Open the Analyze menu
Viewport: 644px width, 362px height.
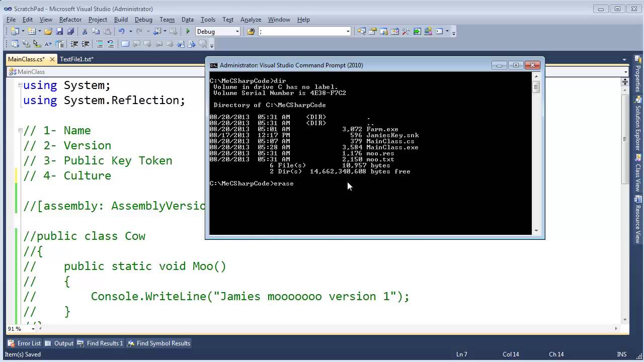click(251, 20)
